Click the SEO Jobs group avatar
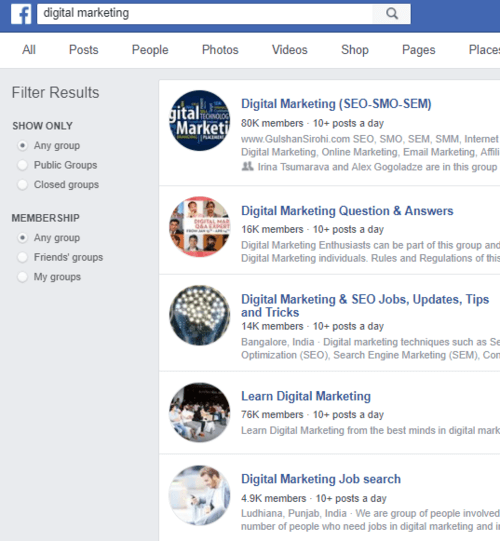Image resolution: width=500 pixels, height=541 pixels. pyautogui.click(x=199, y=315)
